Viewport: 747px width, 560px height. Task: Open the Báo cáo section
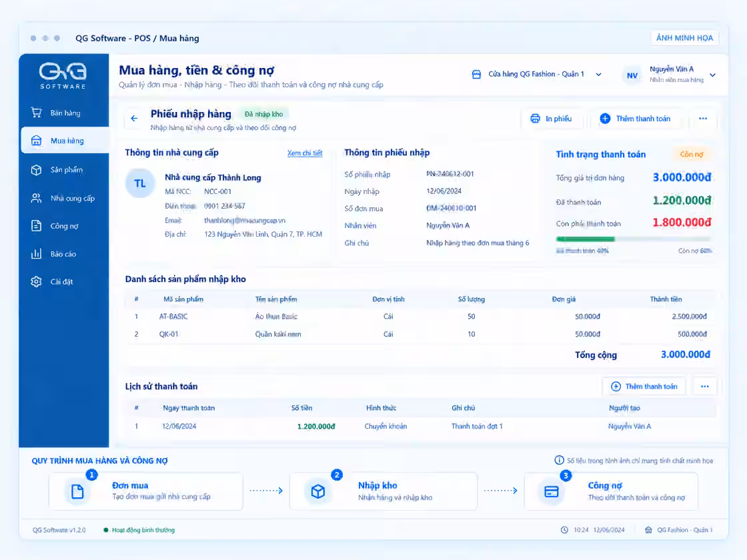pyautogui.click(x=64, y=254)
